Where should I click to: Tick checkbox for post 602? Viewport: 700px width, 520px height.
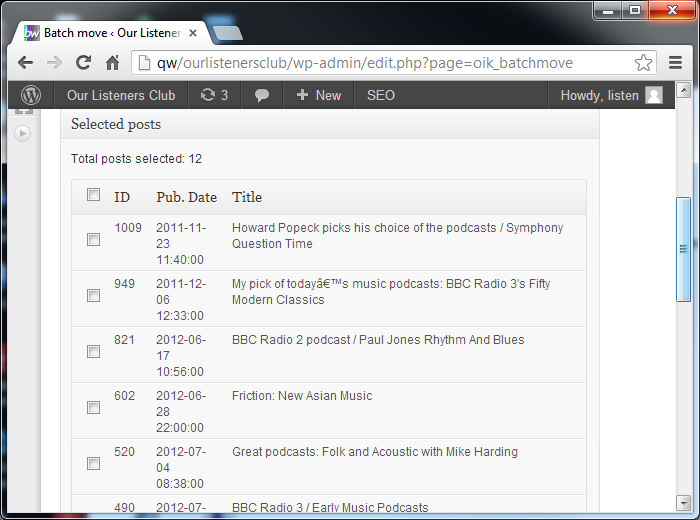[93, 408]
